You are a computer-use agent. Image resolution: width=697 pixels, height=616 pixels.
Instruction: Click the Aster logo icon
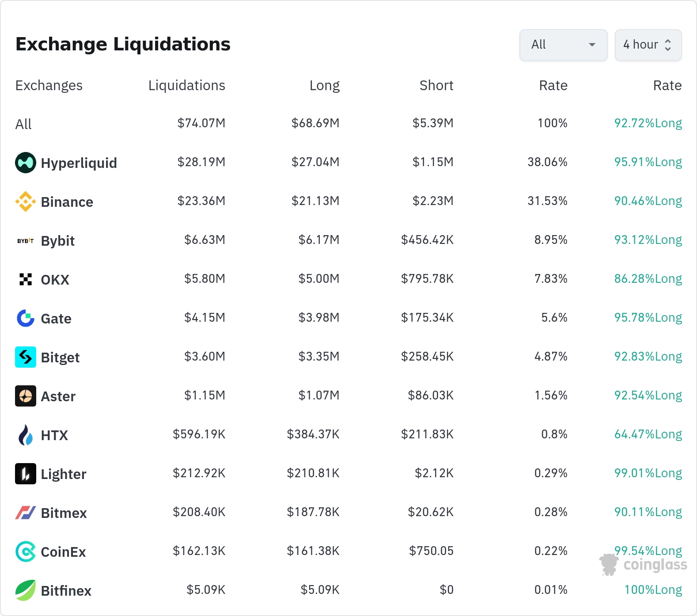pos(26,396)
